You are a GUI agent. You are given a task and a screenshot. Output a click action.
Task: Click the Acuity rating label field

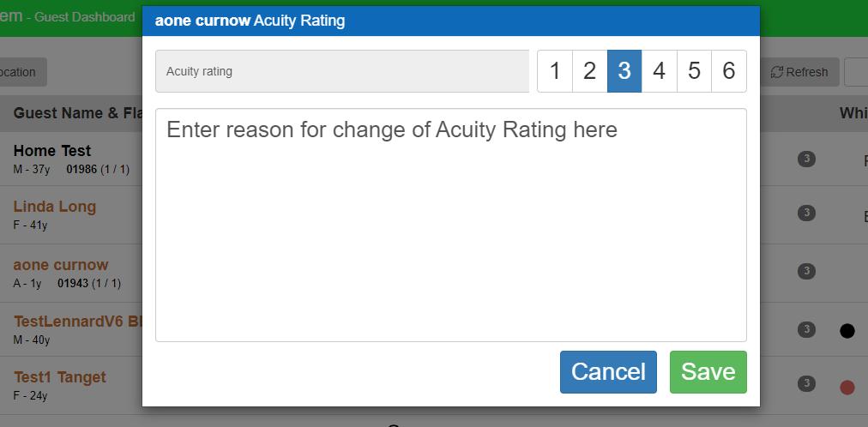[342, 71]
